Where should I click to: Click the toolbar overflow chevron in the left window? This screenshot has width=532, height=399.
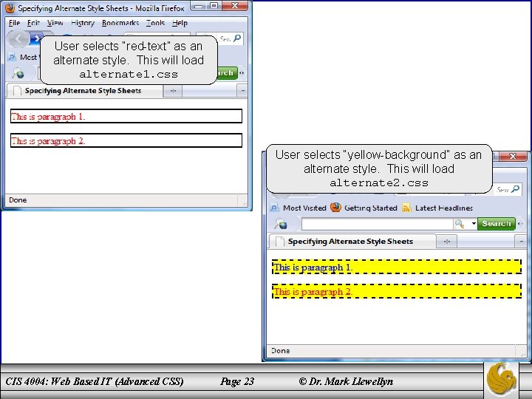[242, 72]
